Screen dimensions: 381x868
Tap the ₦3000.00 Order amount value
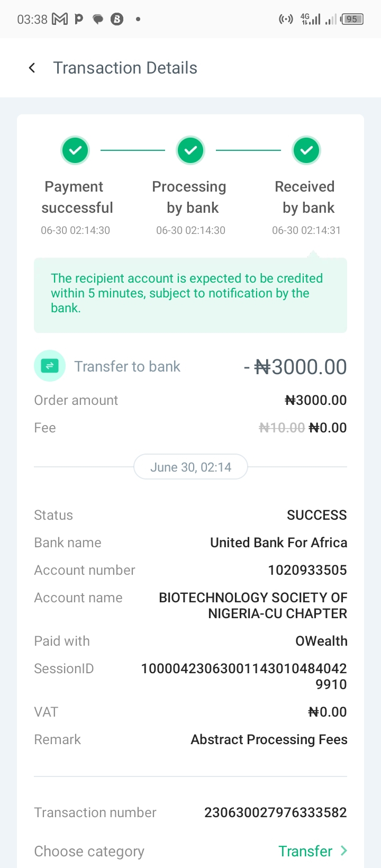pos(315,400)
